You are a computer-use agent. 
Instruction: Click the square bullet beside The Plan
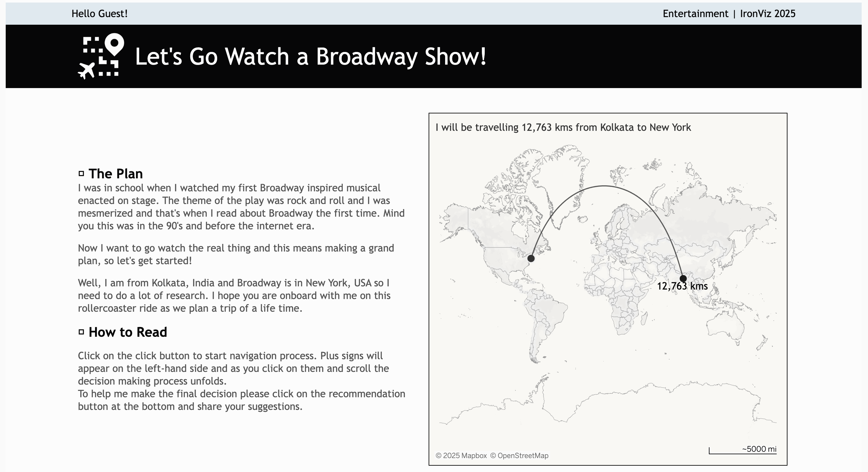[x=81, y=174]
